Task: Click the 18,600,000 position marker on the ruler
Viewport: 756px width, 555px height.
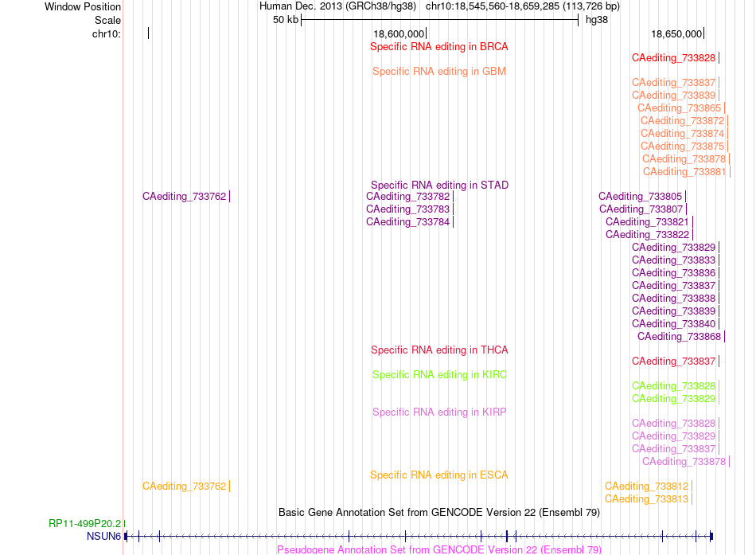Action: tap(399, 33)
